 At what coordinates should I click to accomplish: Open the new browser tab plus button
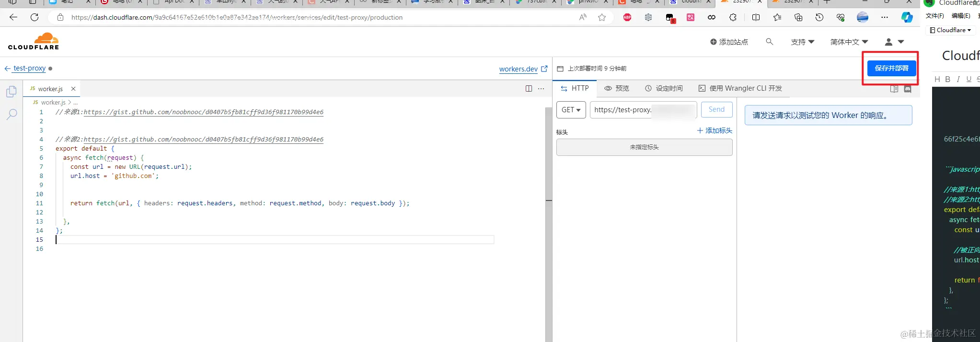[x=827, y=2]
